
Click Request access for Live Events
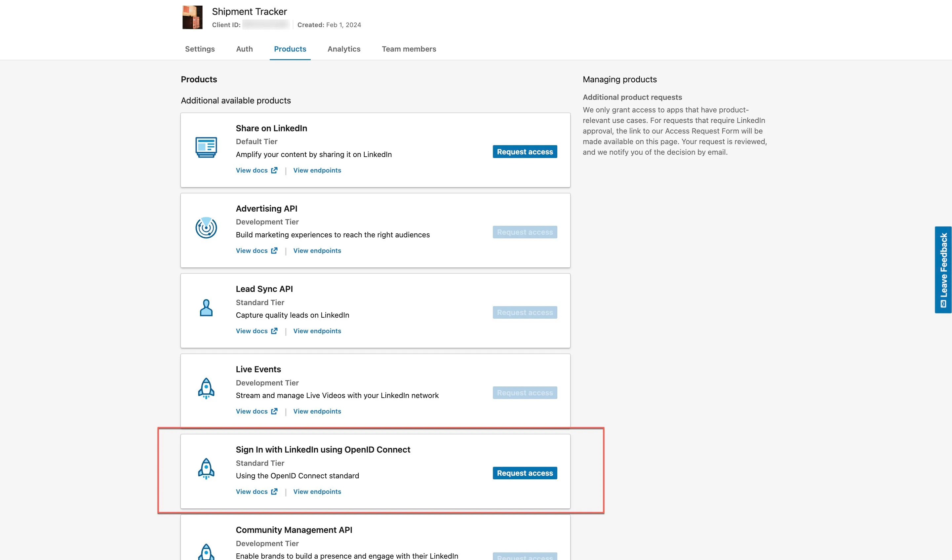tap(525, 393)
